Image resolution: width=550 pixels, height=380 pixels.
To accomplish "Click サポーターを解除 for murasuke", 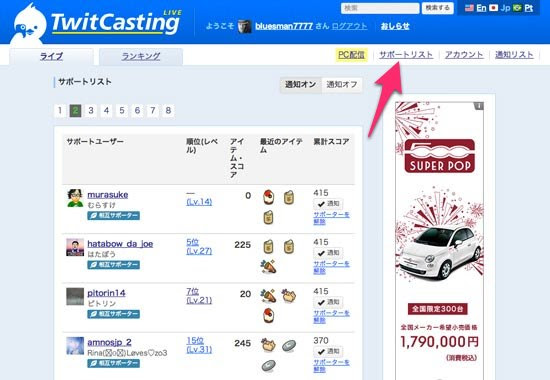I will click(x=331, y=218).
